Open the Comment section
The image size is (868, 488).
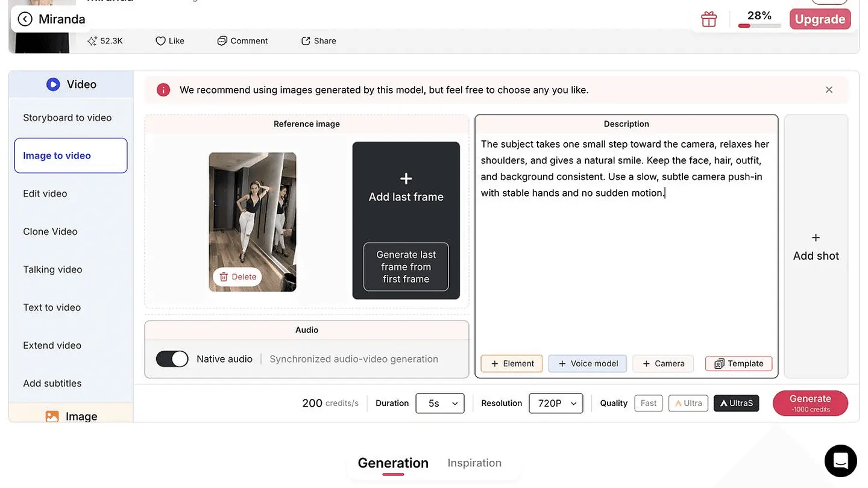[242, 41]
